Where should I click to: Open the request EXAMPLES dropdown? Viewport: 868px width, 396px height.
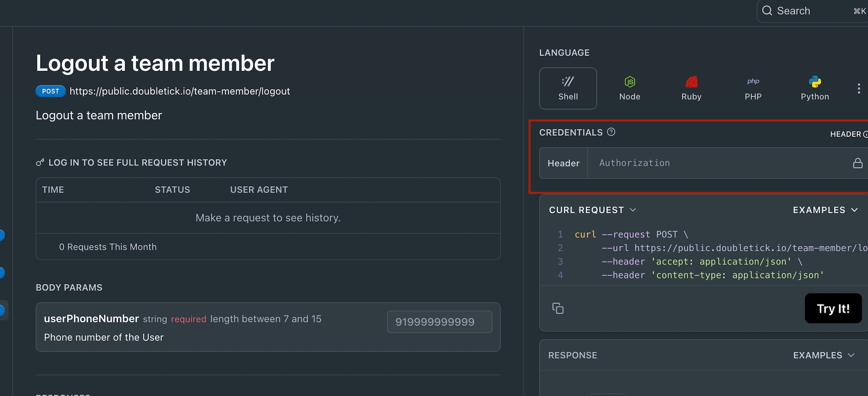point(825,210)
